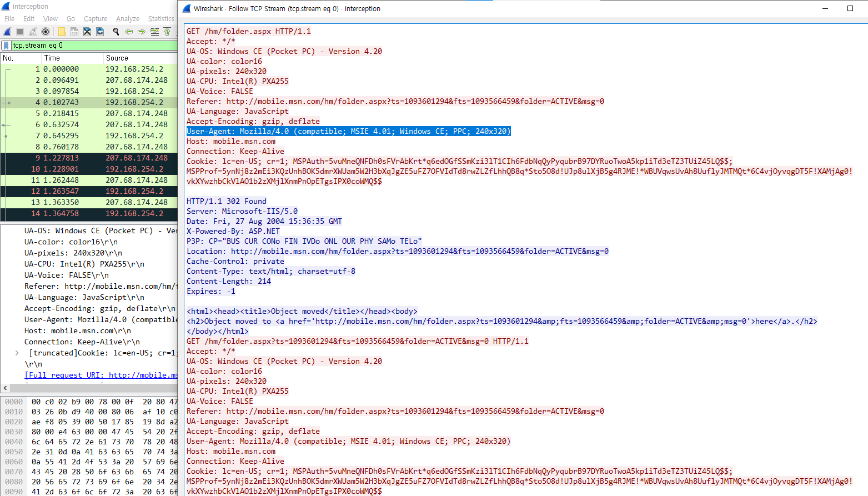Click the 'Cache-Control: private' line
This screenshot has height=496, width=868.
pyautogui.click(x=235, y=261)
